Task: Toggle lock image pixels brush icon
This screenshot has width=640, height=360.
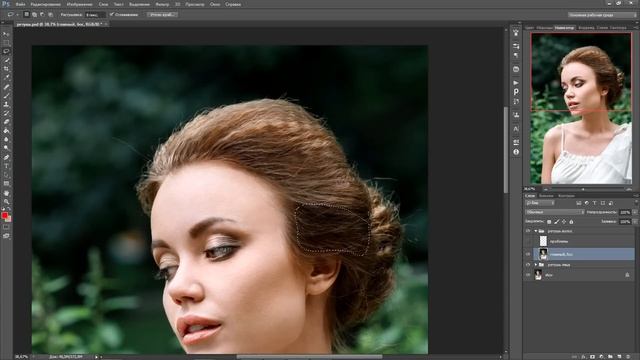Action: click(557, 222)
